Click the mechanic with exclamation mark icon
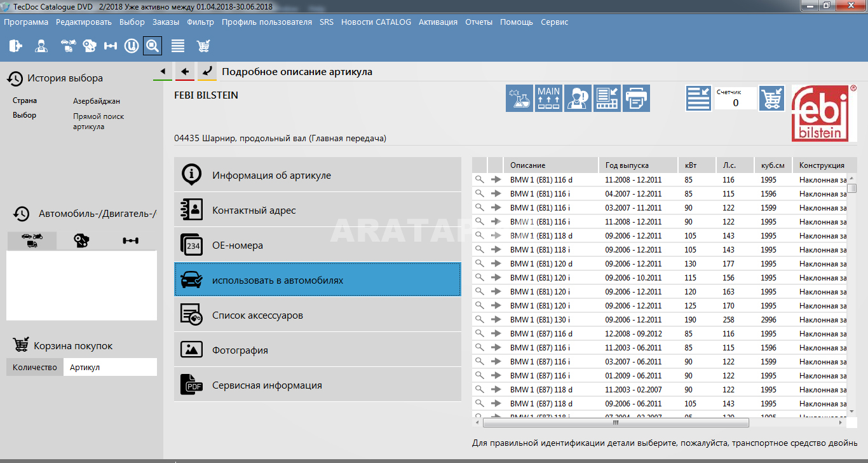This screenshot has height=463, width=868. point(578,98)
